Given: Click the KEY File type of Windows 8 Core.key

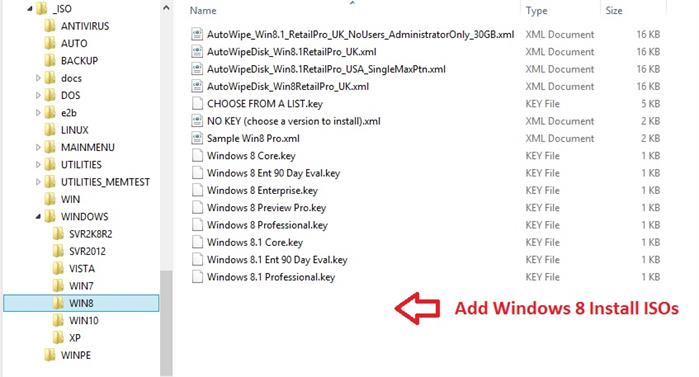Looking at the screenshot, I should coord(542,156).
